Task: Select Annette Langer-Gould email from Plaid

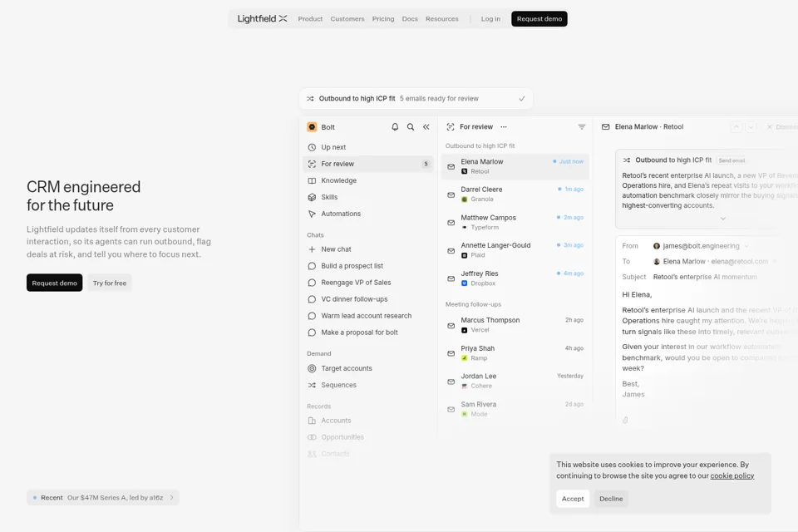Action: click(x=515, y=250)
